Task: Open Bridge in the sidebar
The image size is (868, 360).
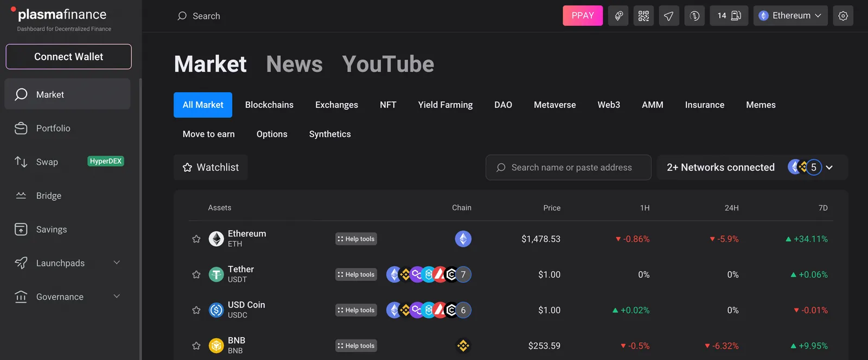Action: coord(68,196)
